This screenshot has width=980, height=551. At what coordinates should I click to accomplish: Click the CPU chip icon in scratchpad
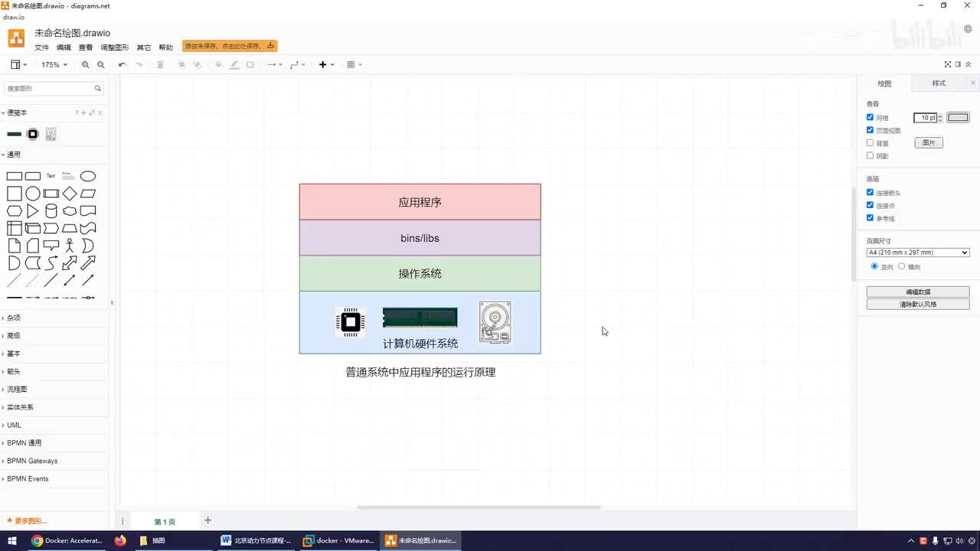click(x=33, y=134)
